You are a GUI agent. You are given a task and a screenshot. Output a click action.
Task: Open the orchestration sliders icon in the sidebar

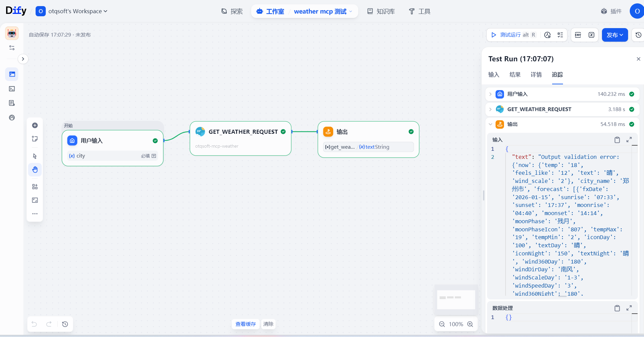pos(12,48)
